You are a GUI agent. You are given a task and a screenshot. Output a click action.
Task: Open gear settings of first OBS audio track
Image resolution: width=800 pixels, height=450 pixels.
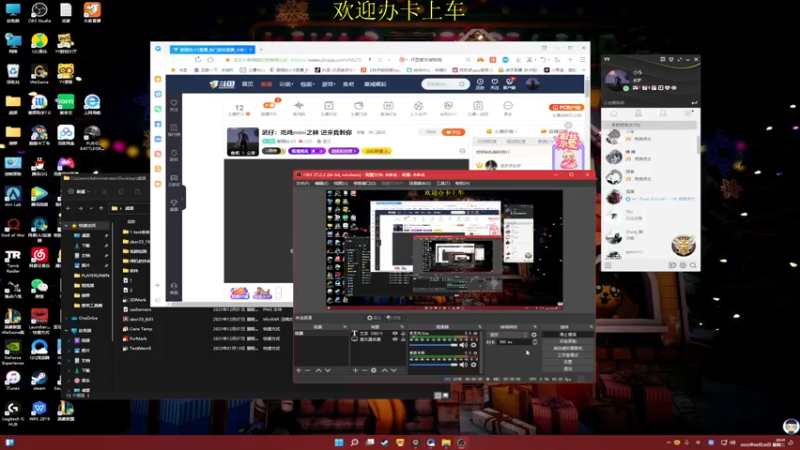(473, 345)
